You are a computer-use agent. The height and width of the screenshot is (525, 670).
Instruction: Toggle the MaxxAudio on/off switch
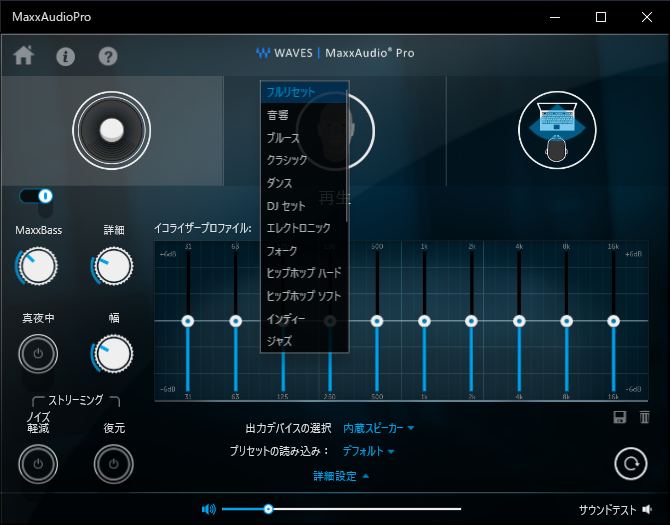point(36,196)
